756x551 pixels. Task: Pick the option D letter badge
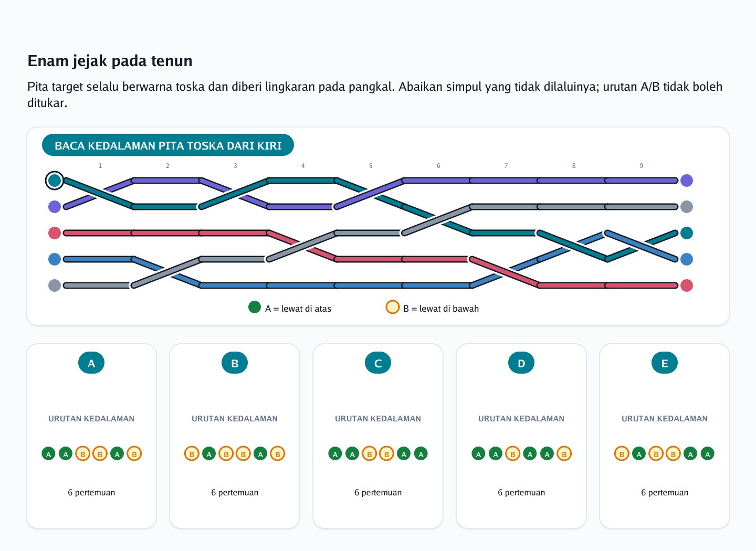pyautogui.click(x=521, y=363)
